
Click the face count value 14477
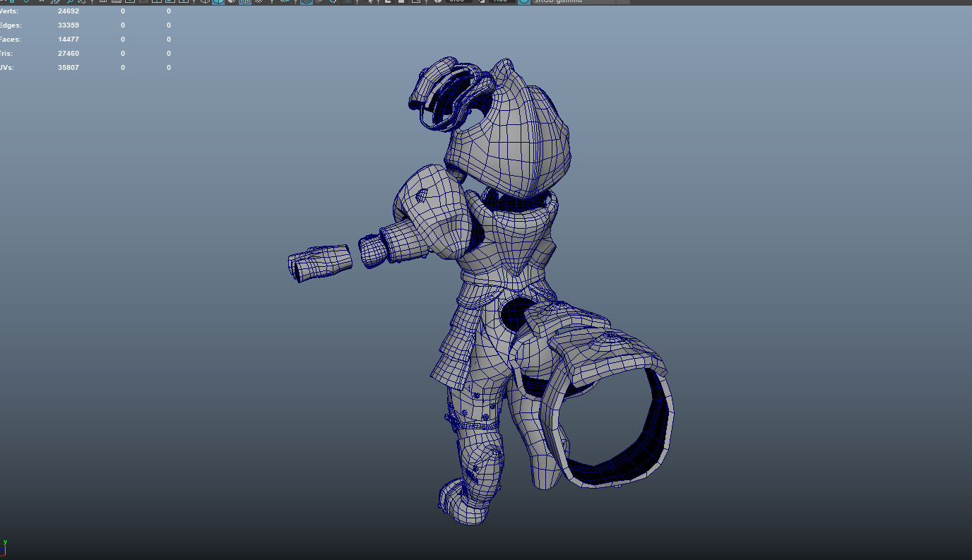click(x=69, y=40)
